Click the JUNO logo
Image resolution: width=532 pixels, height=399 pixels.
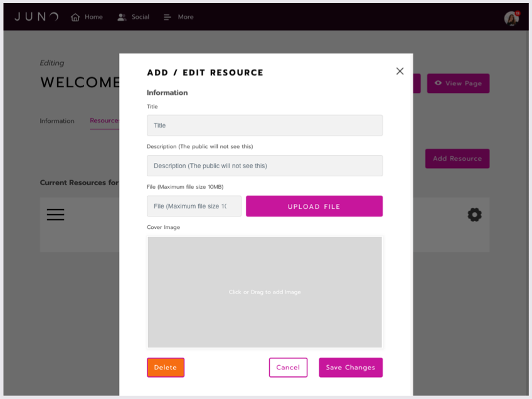pyautogui.click(x=36, y=16)
